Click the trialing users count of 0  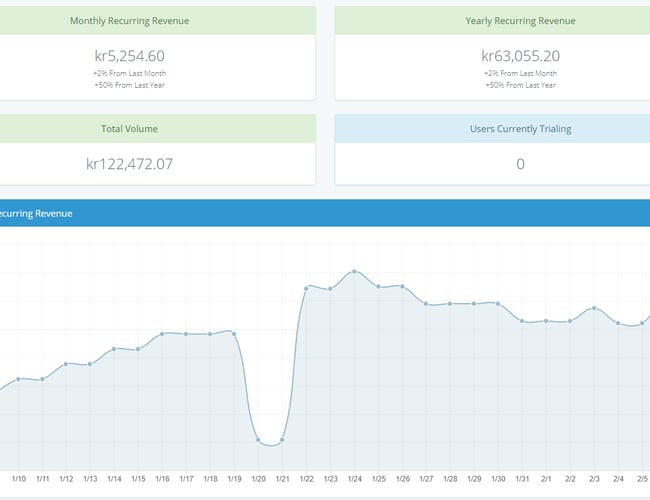pos(520,163)
